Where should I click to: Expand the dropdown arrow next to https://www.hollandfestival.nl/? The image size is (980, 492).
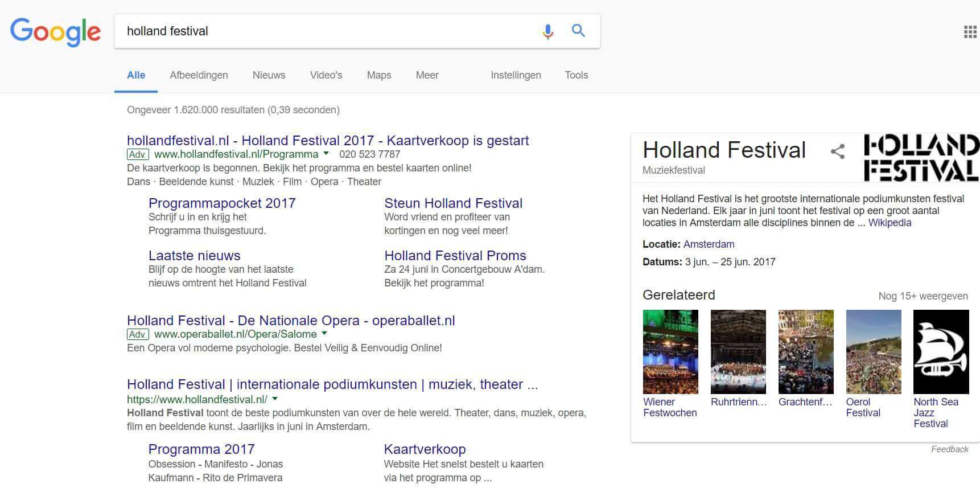(x=275, y=399)
